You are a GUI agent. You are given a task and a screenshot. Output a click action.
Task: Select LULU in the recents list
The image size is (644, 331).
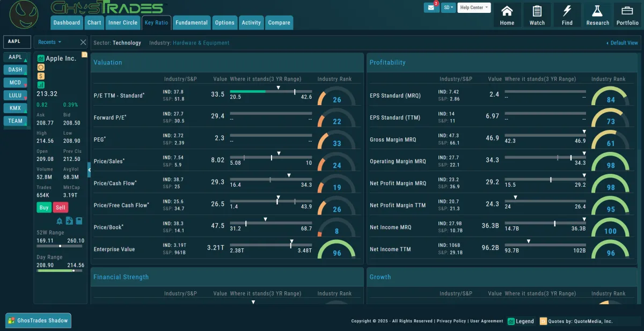(x=16, y=95)
